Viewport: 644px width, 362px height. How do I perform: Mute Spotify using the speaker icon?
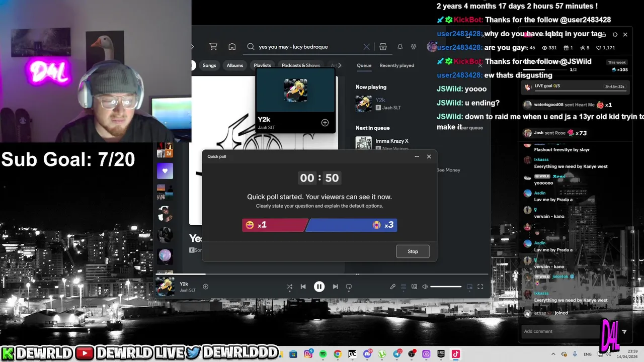coord(425,287)
